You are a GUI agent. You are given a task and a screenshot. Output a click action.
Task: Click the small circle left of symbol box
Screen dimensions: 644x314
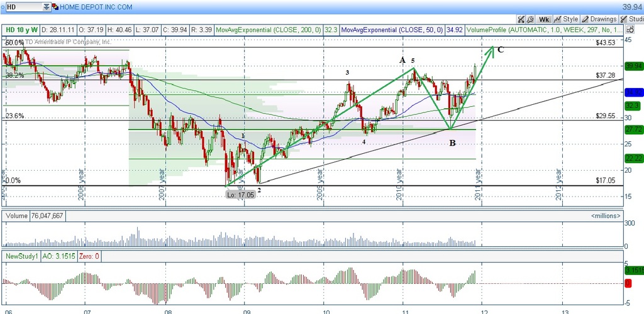3,7
